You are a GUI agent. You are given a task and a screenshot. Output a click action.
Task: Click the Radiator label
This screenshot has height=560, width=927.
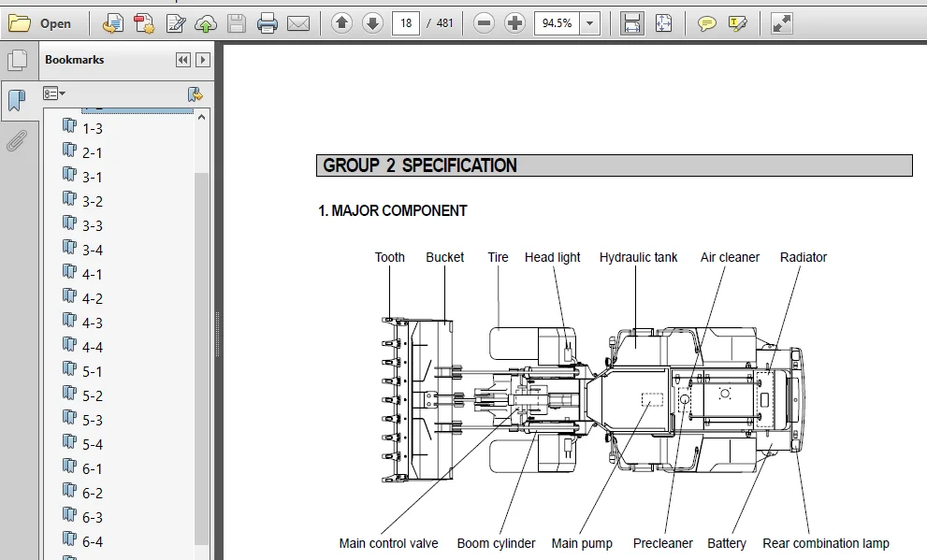[x=803, y=257]
